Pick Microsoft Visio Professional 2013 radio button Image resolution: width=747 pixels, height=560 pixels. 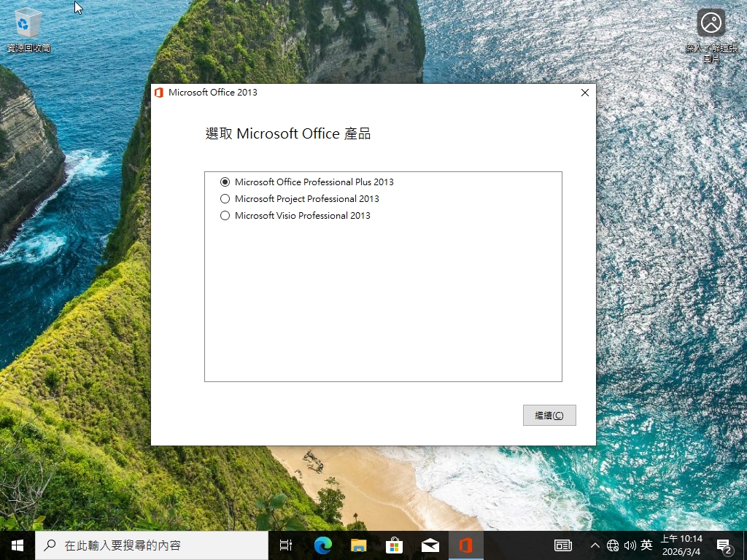[x=225, y=215]
